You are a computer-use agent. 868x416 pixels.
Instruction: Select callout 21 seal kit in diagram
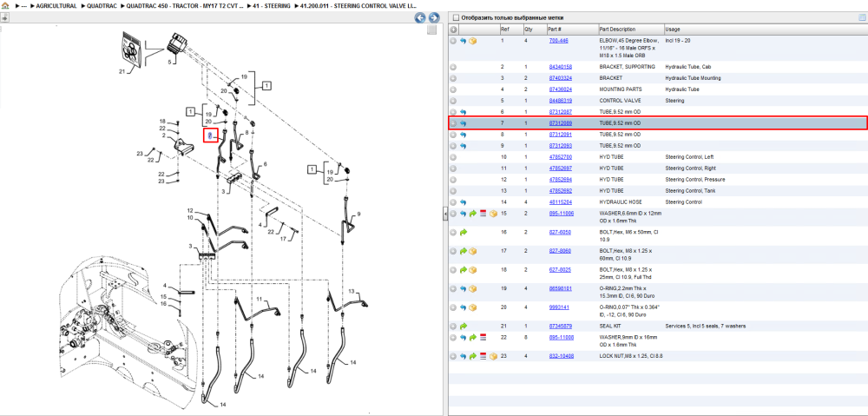coord(122,71)
